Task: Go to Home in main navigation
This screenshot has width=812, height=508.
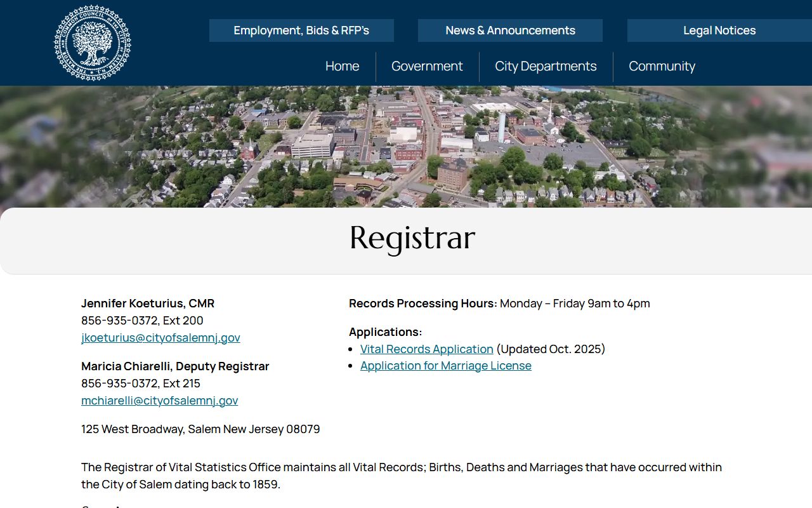Action: pyautogui.click(x=343, y=66)
